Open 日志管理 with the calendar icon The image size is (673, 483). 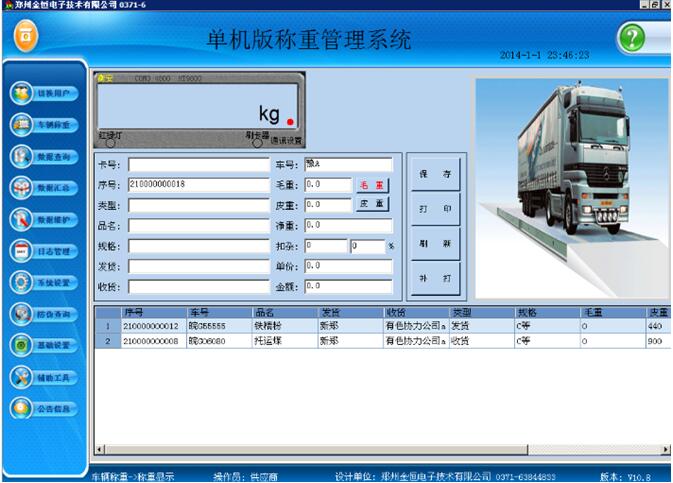coord(44,251)
